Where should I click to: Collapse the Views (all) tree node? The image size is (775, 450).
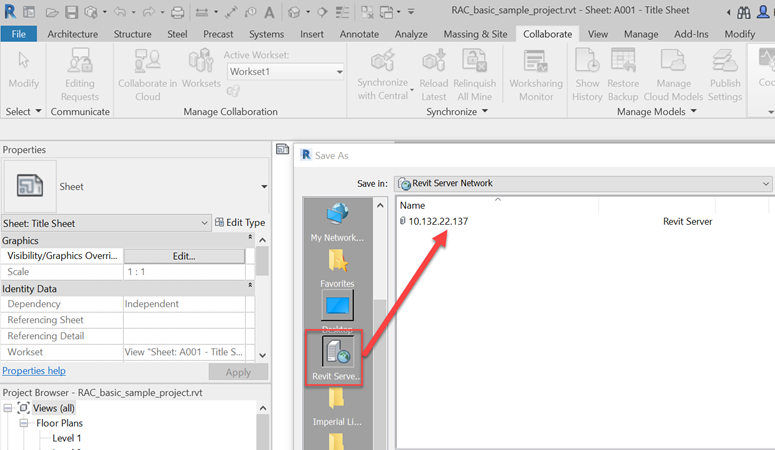(x=8, y=408)
